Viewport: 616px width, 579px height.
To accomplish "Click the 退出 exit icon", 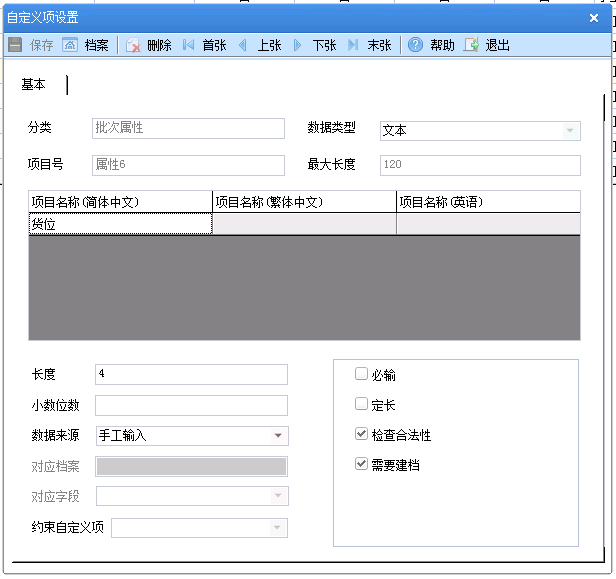I will coord(472,45).
